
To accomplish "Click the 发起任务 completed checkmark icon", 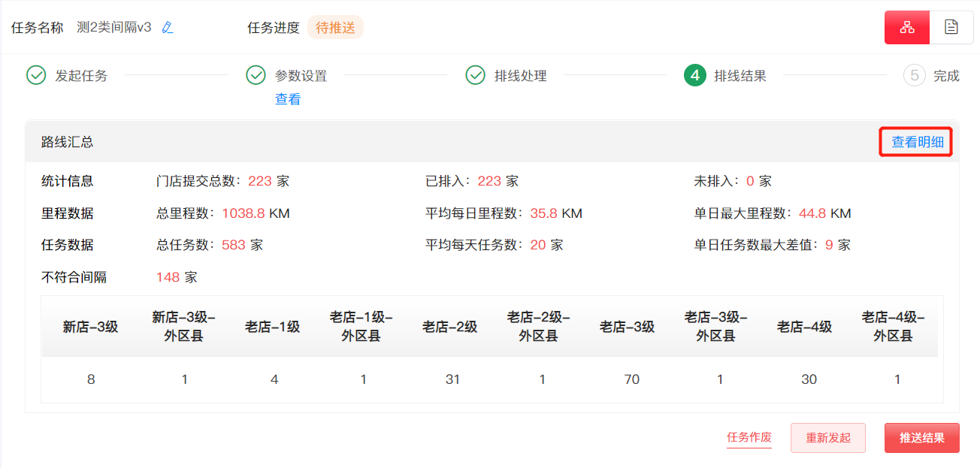I will click(x=36, y=75).
